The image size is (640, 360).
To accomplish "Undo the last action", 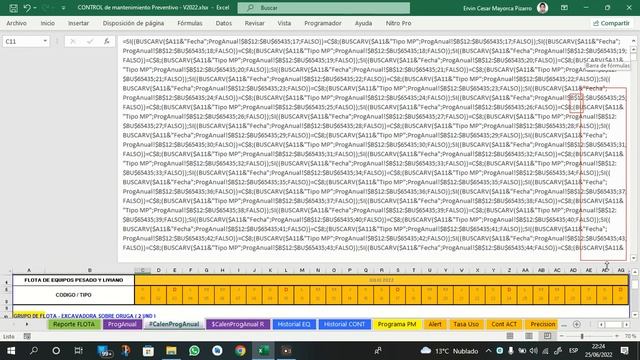I will 27,8.
